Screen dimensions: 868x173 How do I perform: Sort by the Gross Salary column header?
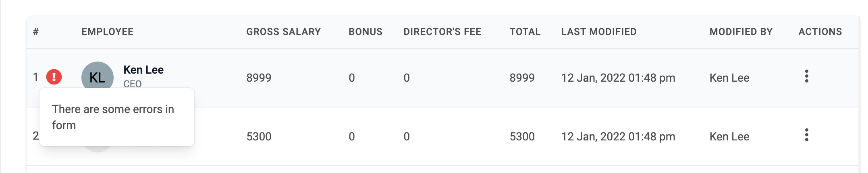tap(283, 32)
